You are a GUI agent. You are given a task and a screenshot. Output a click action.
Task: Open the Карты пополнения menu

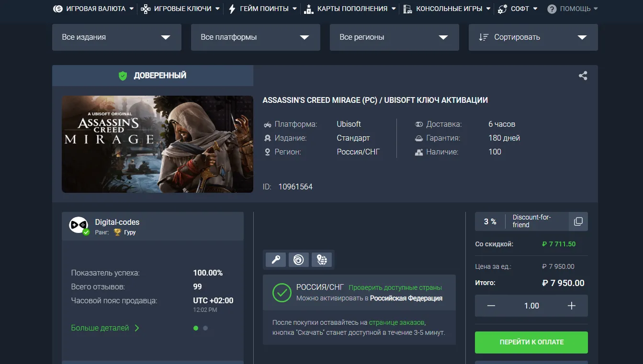pyautogui.click(x=350, y=9)
